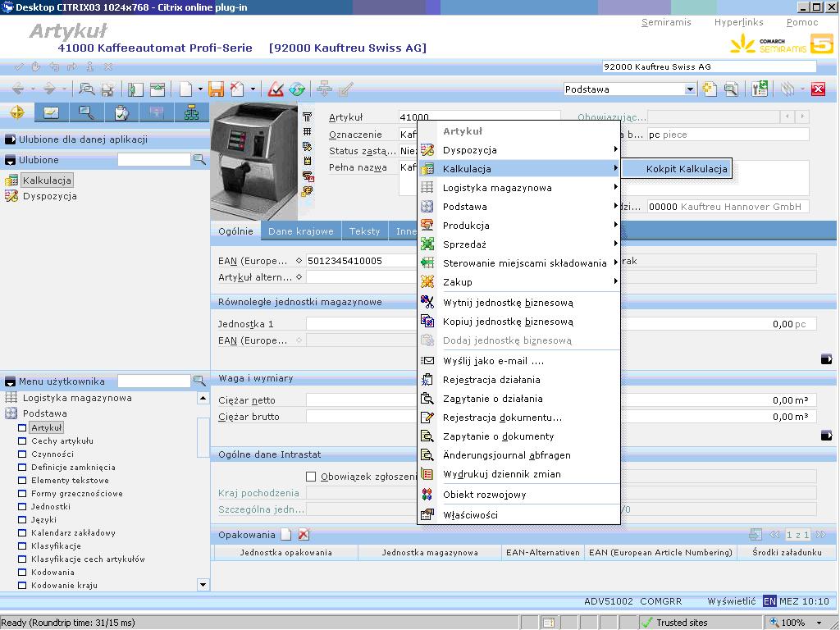Open the Semiramis top menu link
840x630 pixels.
[666, 22]
